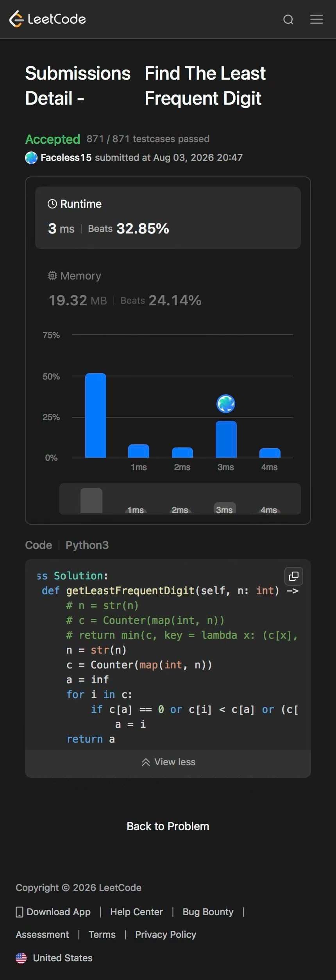Open Find The Least Frequent Digit problem title

205,86
